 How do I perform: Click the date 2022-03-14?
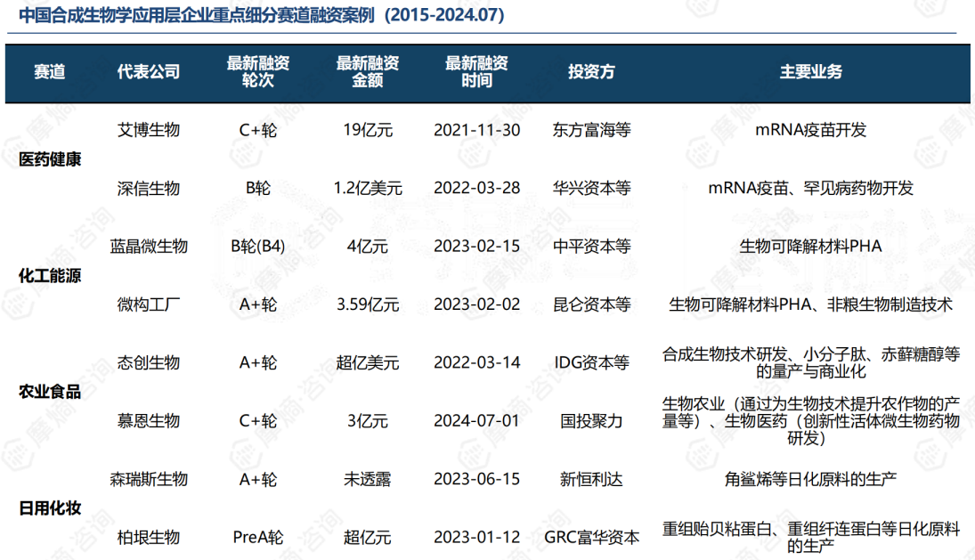(477, 362)
